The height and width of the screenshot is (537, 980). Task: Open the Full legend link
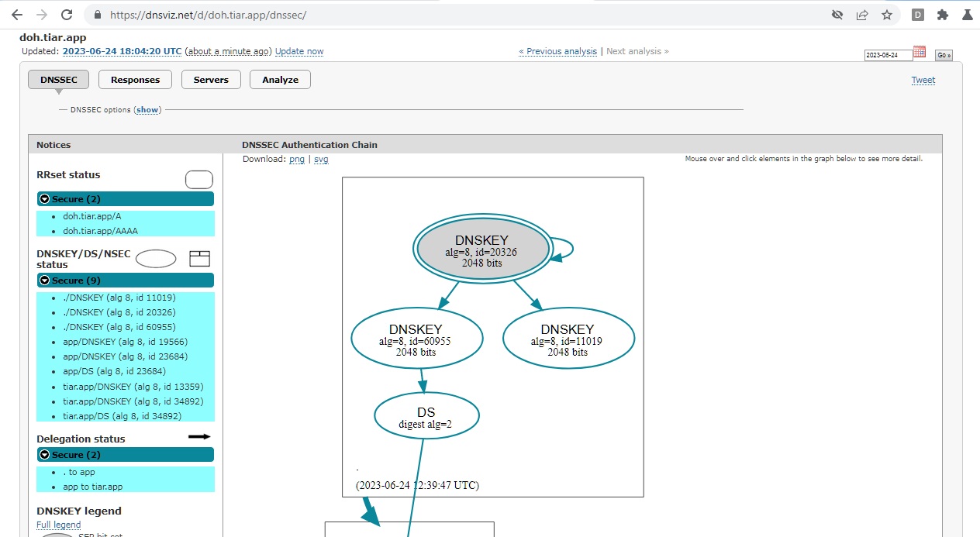tap(59, 525)
